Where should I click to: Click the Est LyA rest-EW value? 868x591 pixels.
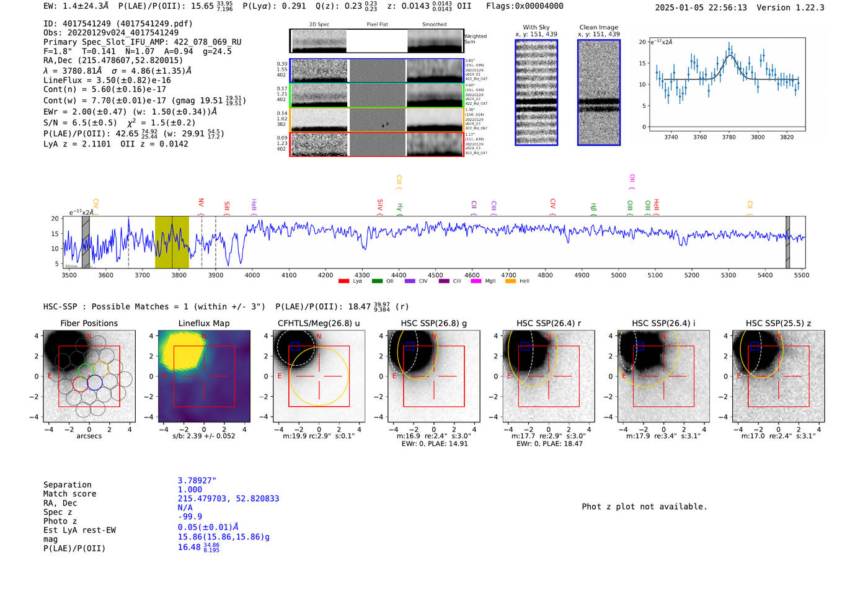click(208, 527)
